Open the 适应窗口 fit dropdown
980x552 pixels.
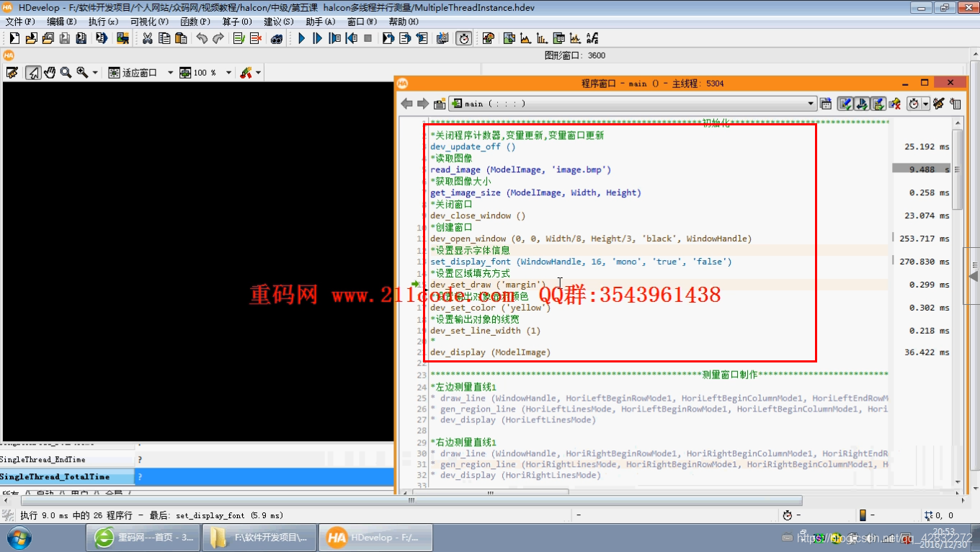pos(171,73)
